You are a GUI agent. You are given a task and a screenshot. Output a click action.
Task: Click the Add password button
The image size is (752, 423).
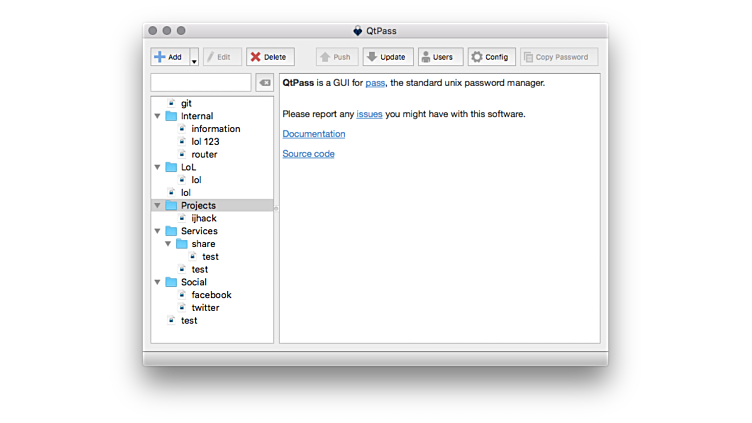click(169, 57)
